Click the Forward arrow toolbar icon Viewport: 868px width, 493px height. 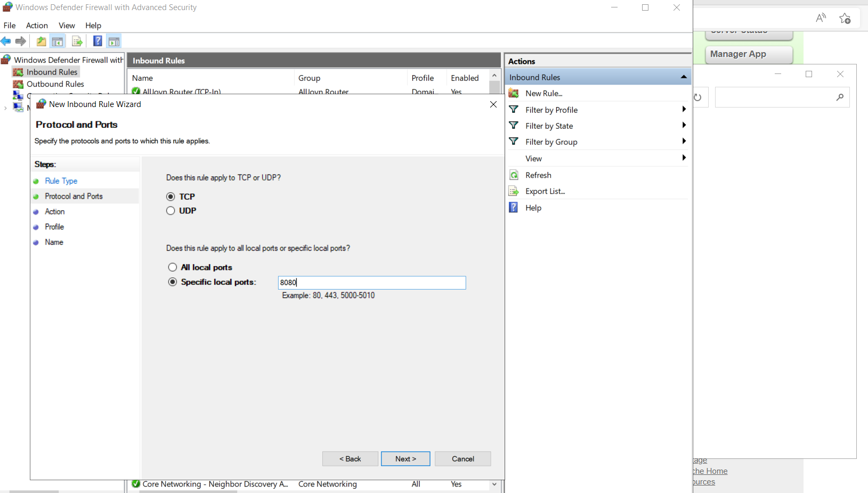pyautogui.click(x=21, y=41)
